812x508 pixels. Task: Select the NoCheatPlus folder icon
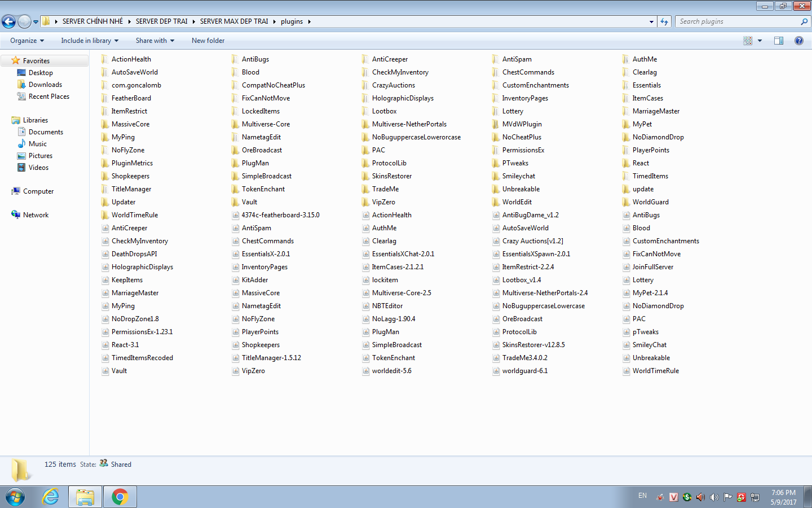click(x=495, y=137)
